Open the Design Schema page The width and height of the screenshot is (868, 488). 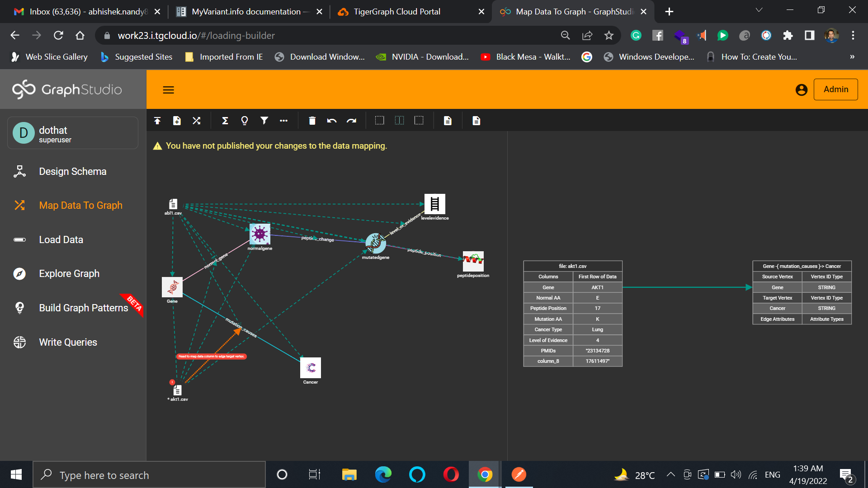coord(72,172)
